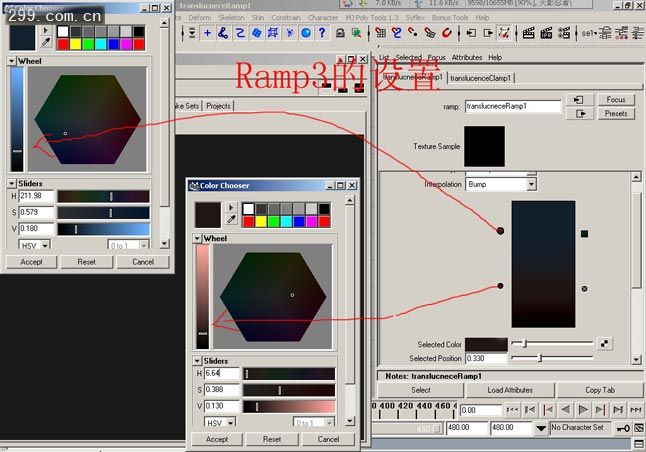646x452 pixels.
Task: Open the Skeleton menu
Action: [231, 18]
